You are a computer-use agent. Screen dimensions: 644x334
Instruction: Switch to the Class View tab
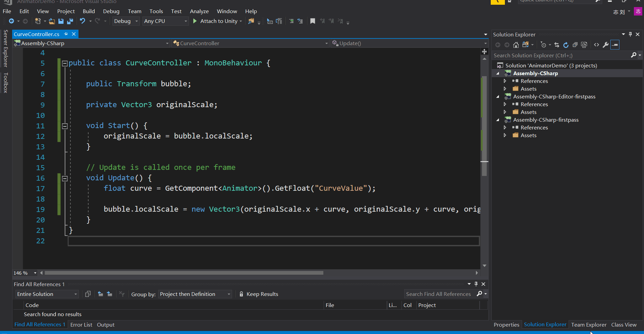624,325
